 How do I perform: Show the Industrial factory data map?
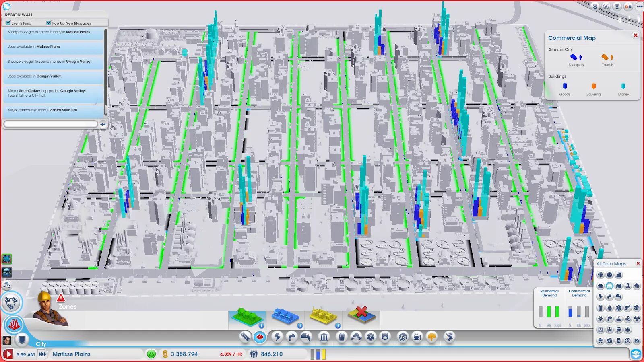point(619,286)
